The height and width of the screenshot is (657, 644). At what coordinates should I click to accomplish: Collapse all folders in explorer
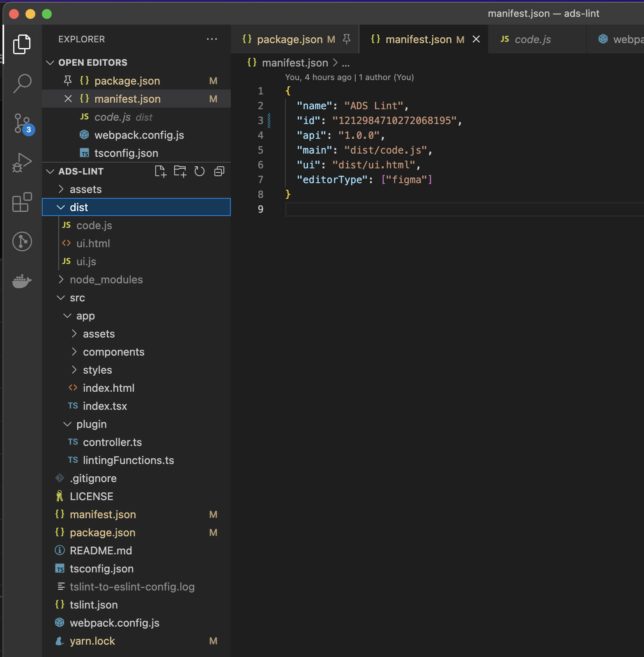click(x=219, y=171)
